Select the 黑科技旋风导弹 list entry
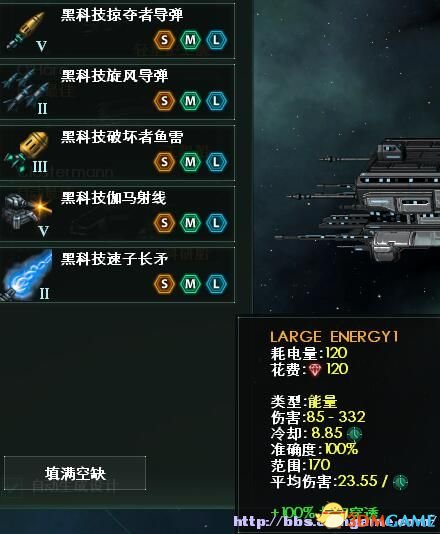Screen dimensions: 440x534 tap(117, 92)
